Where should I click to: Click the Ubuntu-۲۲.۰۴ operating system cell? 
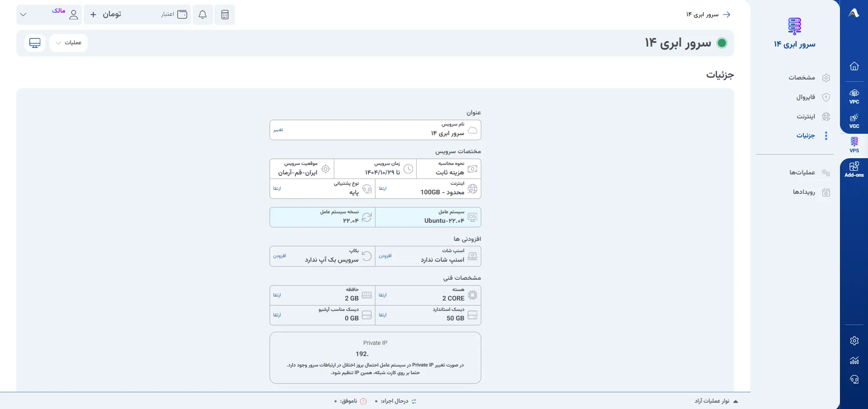click(x=428, y=217)
